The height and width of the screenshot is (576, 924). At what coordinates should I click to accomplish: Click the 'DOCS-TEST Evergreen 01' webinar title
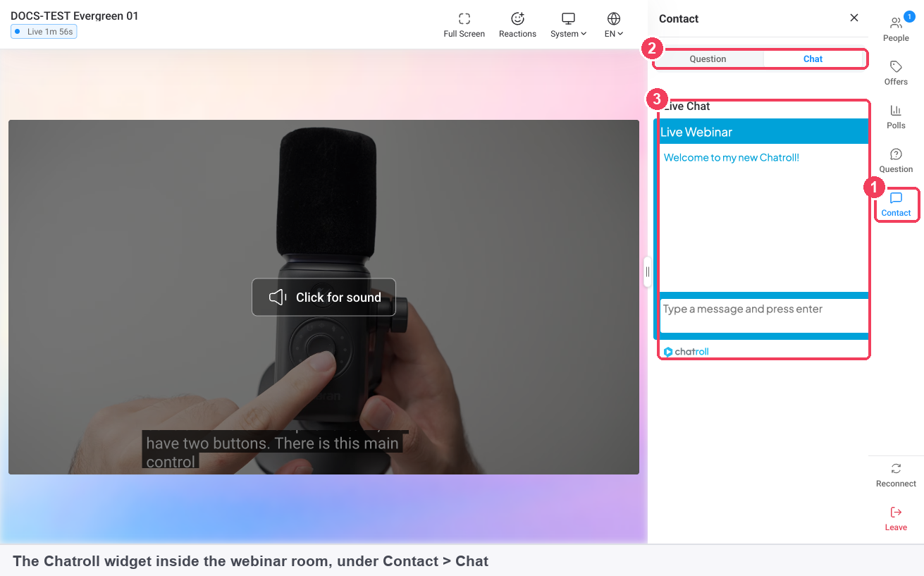pyautogui.click(x=75, y=16)
